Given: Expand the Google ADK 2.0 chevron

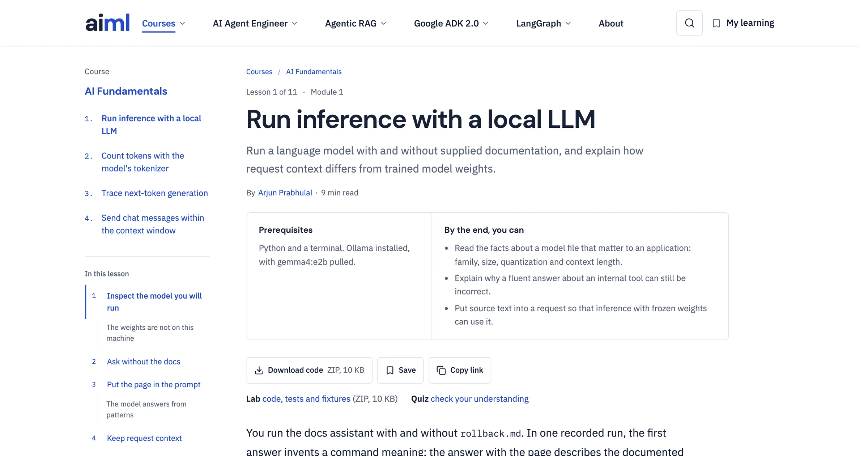Looking at the screenshot, I should coord(486,23).
